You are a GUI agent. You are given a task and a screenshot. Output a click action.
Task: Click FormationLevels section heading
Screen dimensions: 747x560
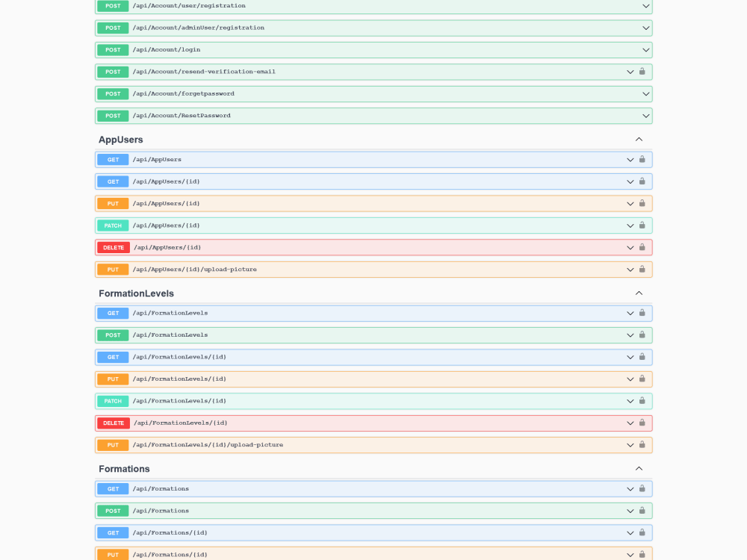(x=136, y=293)
